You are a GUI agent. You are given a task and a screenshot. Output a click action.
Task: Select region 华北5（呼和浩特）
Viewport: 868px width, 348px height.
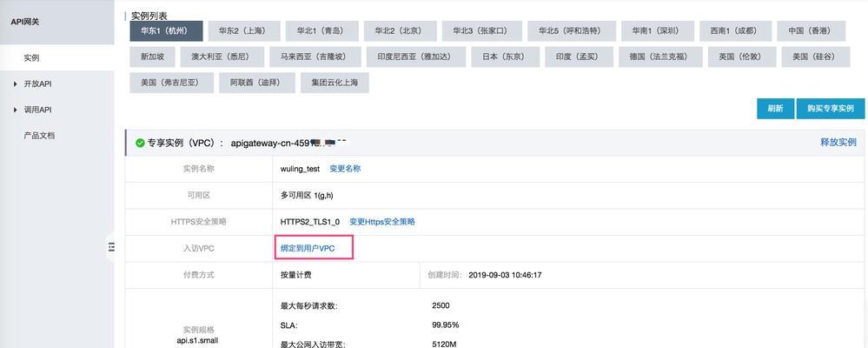(570, 31)
